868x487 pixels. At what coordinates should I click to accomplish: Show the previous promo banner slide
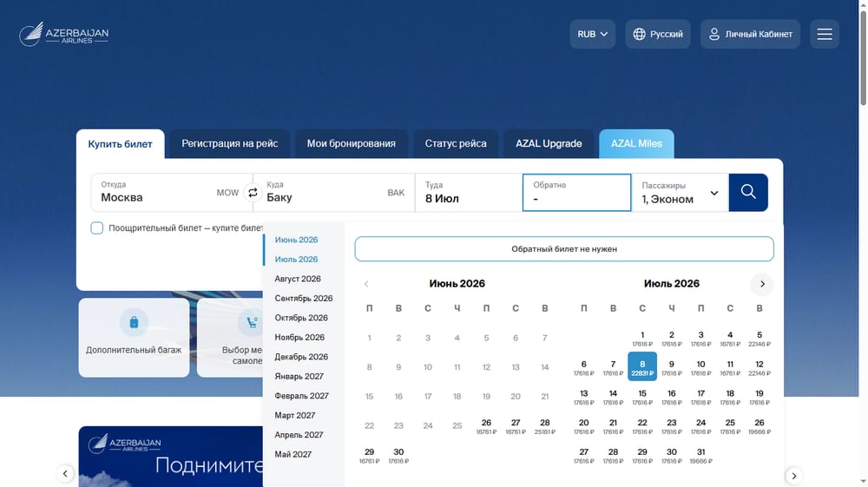click(65, 474)
